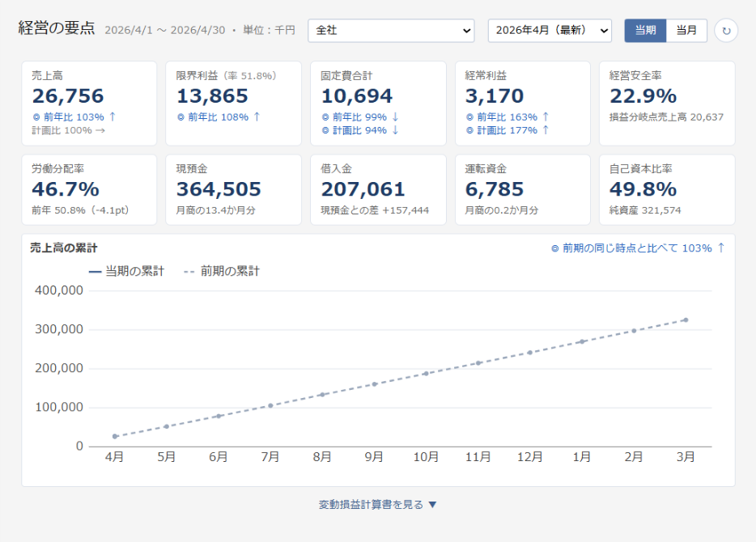Image resolution: width=756 pixels, height=542 pixels.
Task: Click 前年比 108% in the 限界利益 card
Action: pyautogui.click(x=219, y=116)
